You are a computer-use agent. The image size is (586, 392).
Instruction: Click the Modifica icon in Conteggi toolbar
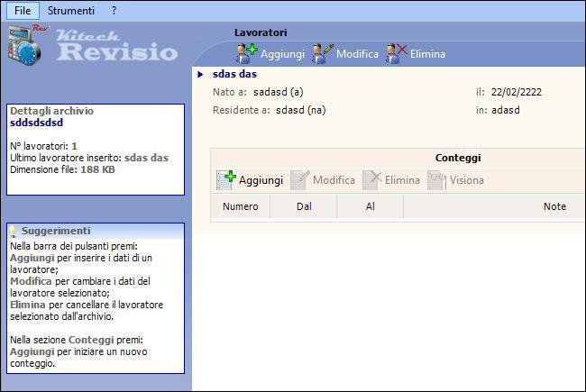(x=300, y=180)
